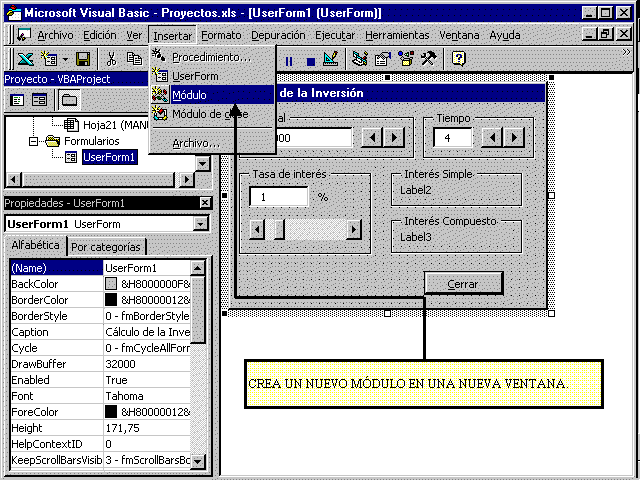Screen dimensions: 640x480
Task: Click the Help question mark icon
Action: point(459,59)
